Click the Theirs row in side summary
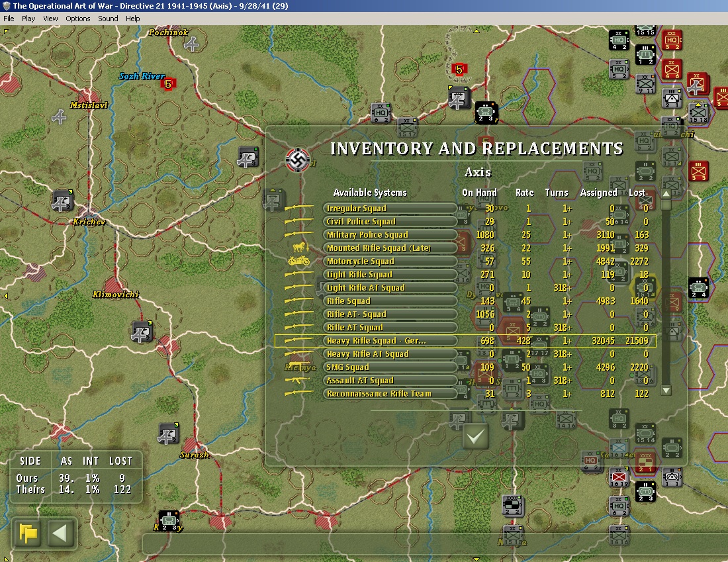 (74, 489)
